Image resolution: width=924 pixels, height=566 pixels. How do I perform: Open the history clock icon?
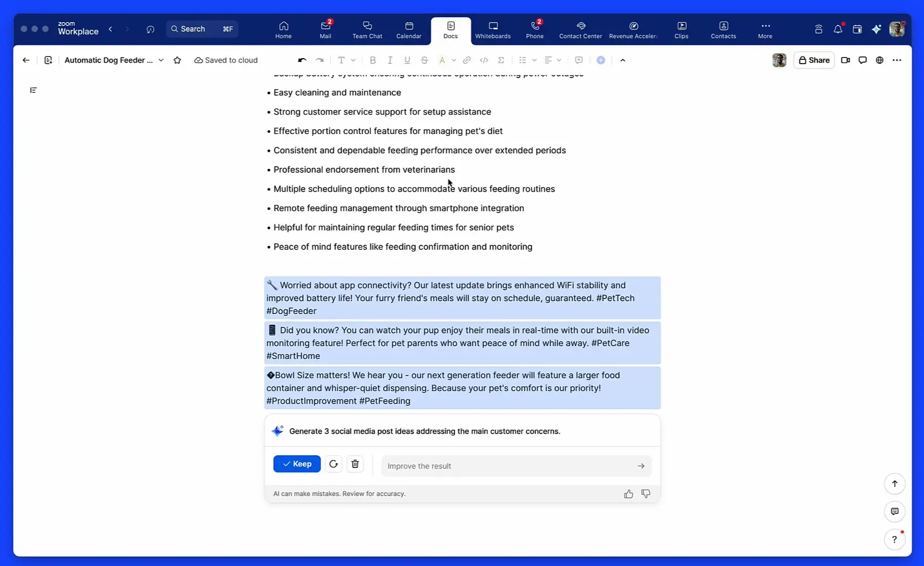click(150, 29)
